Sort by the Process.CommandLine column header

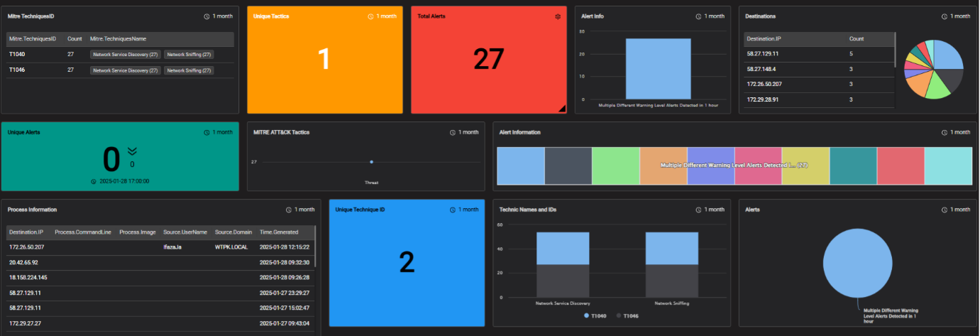click(x=83, y=232)
